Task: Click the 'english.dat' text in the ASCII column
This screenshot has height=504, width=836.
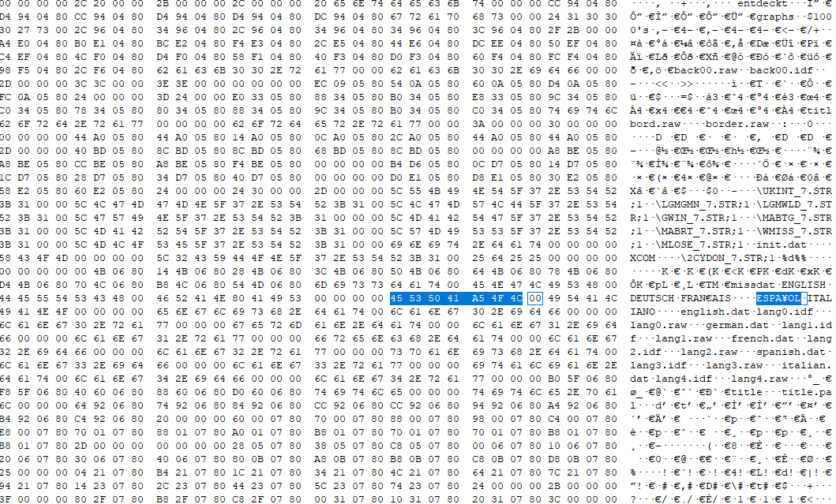Action: point(715,312)
